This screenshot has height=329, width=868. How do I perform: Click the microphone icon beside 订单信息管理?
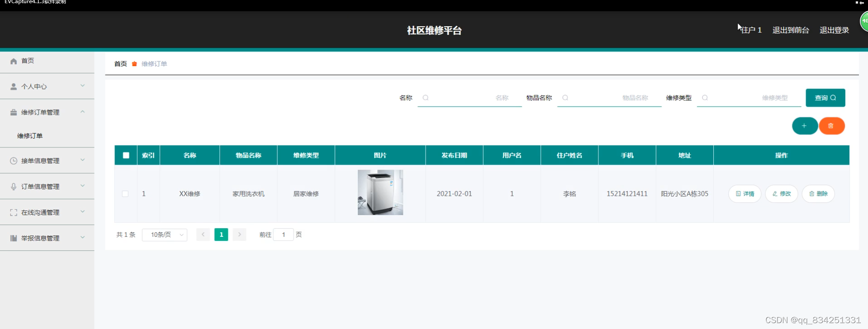[x=14, y=186]
